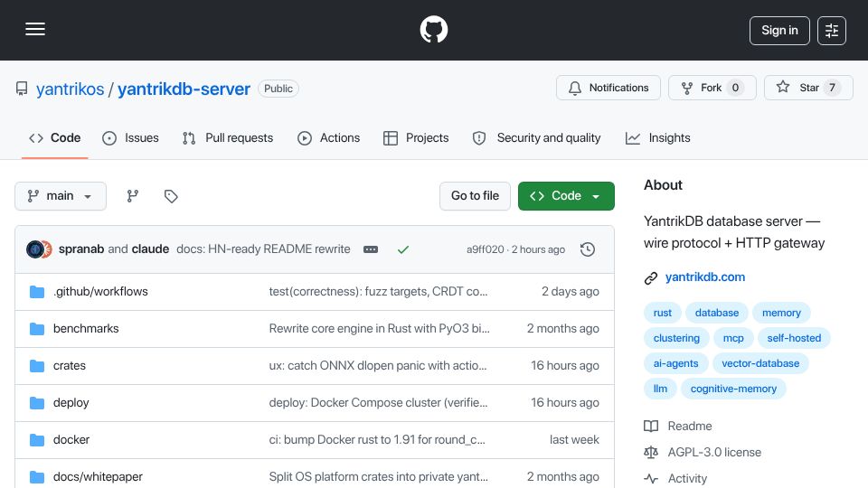Click folder icon beside benchmarks
The height and width of the screenshot is (488, 868).
tap(37, 329)
